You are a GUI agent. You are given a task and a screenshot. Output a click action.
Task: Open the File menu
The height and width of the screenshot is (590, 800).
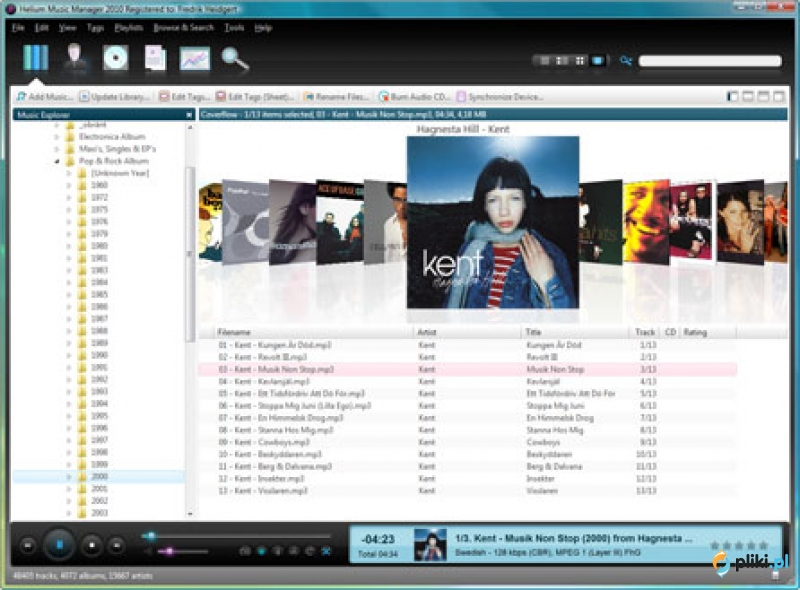[x=18, y=28]
